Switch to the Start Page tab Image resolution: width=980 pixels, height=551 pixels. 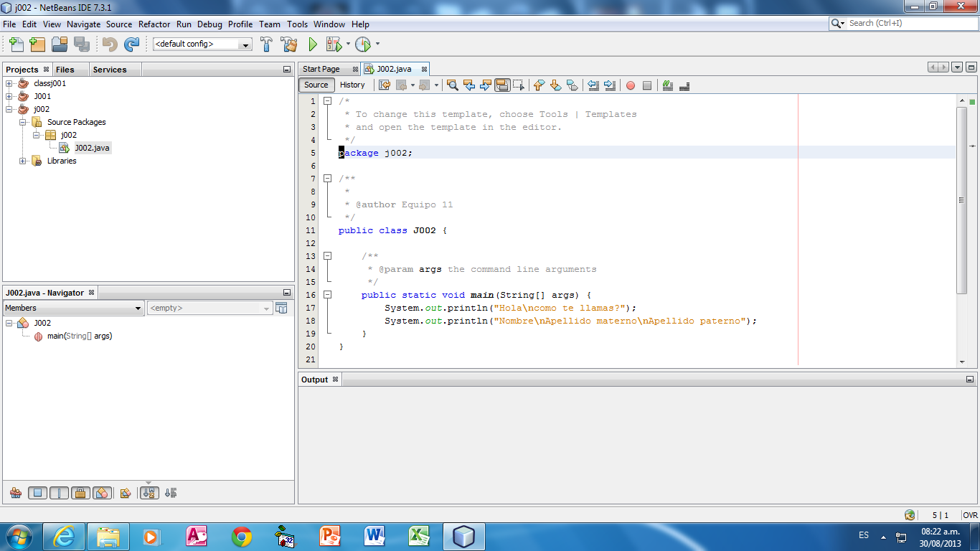[x=324, y=69]
